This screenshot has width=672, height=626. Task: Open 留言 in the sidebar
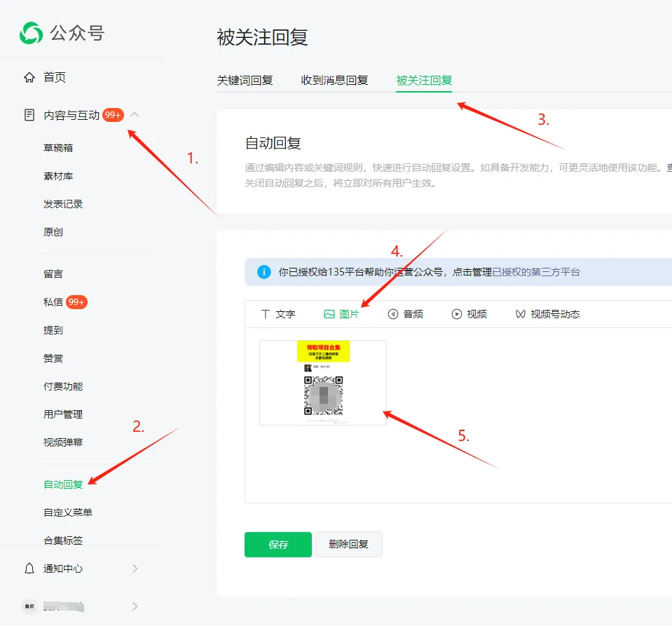(53, 274)
